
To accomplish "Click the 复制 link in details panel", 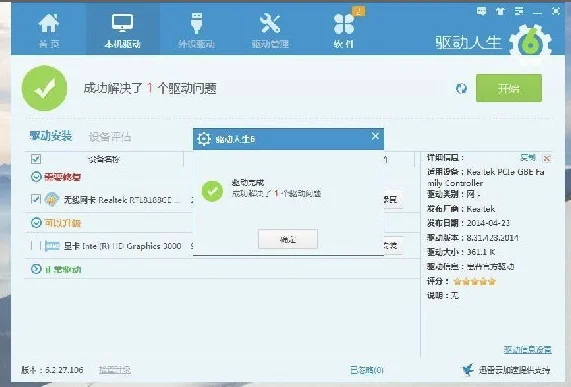I will click(528, 158).
